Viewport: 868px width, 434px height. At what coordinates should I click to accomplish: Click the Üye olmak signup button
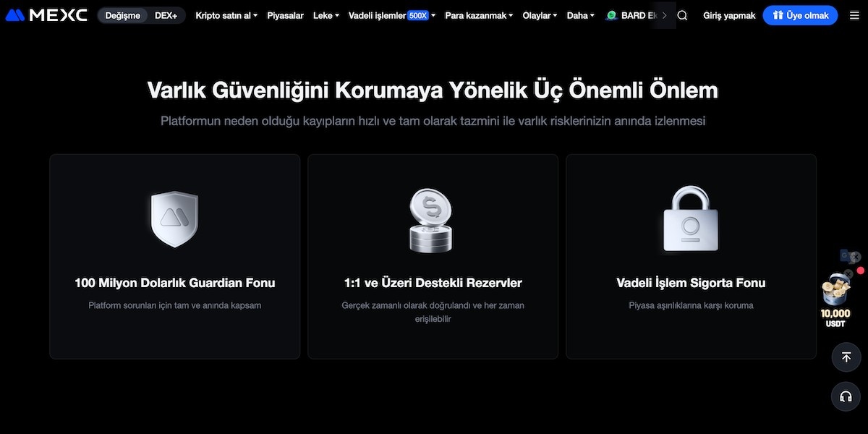(x=800, y=14)
